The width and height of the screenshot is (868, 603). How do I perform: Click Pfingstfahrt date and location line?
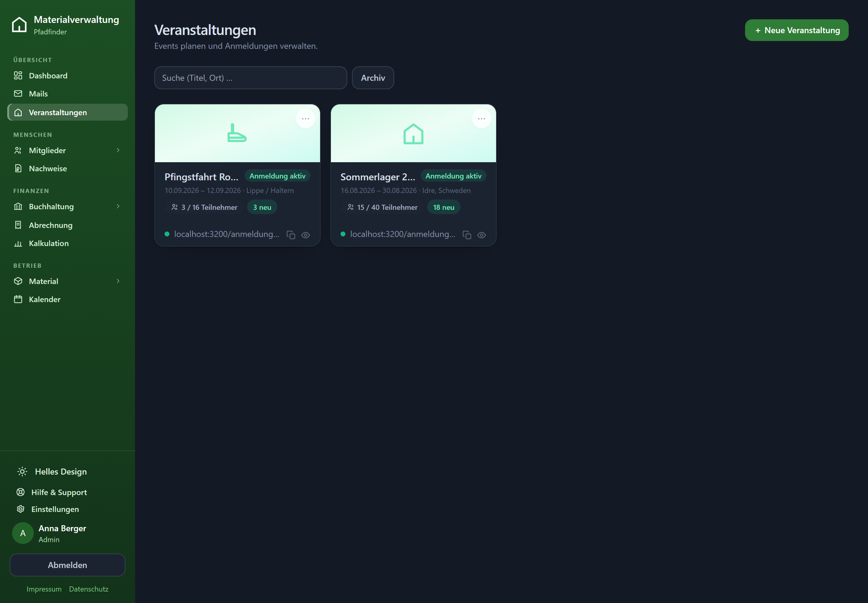pyautogui.click(x=229, y=191)
